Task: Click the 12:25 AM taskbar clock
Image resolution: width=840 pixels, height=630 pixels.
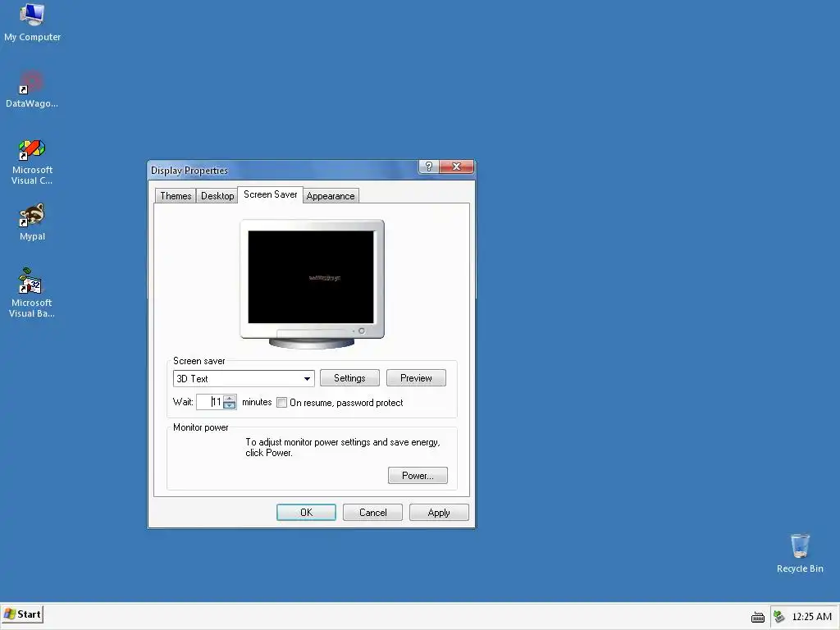Action: click(x=811, y=617)
